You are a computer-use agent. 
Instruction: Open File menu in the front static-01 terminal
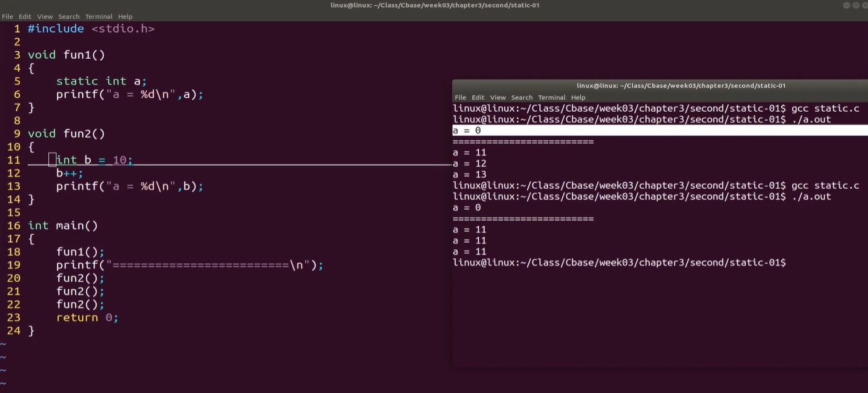pos(460,97)
